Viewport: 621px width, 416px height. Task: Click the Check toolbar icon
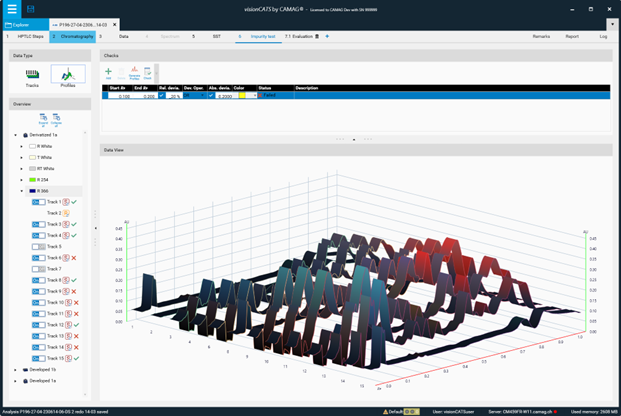[148, 73]
